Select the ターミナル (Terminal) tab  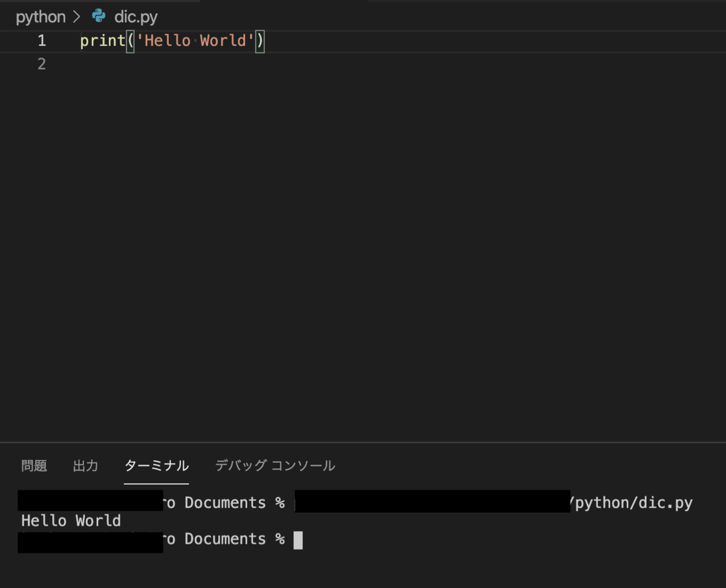point(157,465)
